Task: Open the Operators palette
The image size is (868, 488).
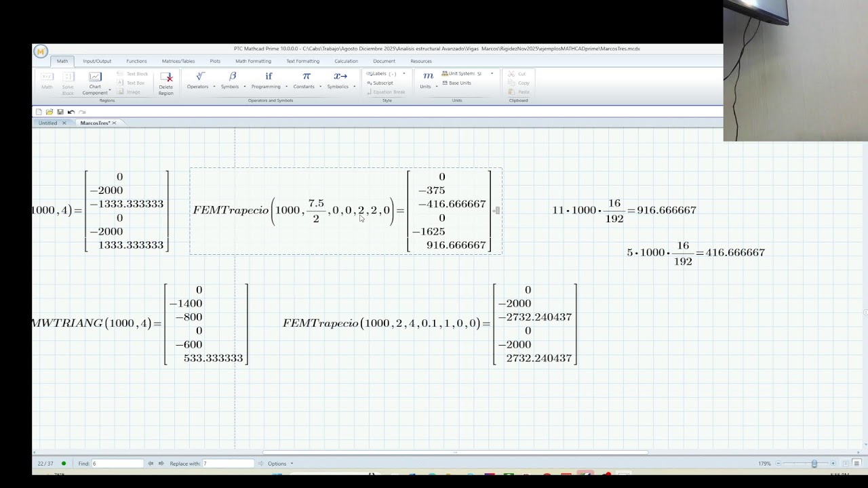Action: click(198, 81)
